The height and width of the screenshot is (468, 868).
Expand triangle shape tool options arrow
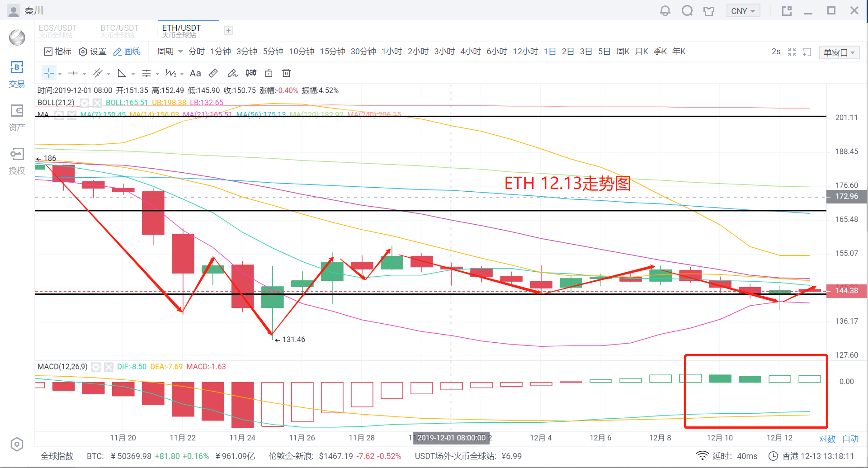coord(133,73)
